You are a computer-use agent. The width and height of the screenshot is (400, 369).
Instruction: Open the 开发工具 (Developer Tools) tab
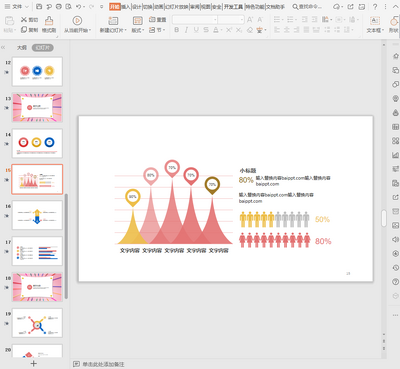(233, 7)
